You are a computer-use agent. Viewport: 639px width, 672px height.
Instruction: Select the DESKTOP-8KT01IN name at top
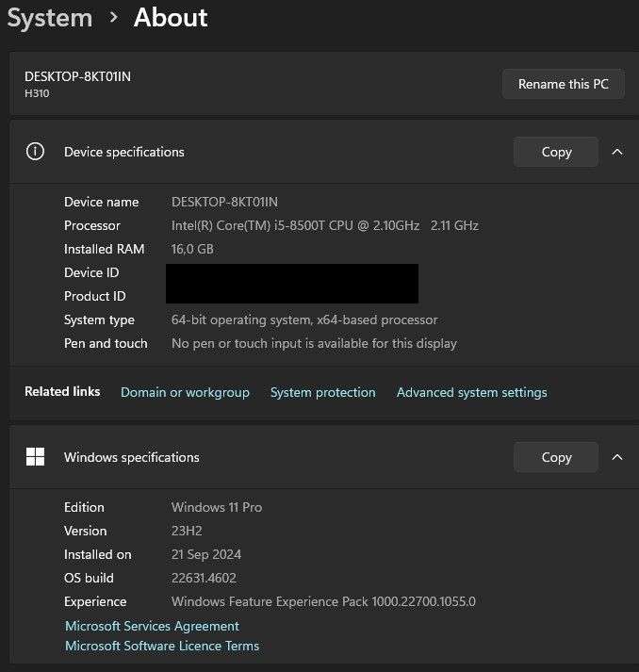77,76
